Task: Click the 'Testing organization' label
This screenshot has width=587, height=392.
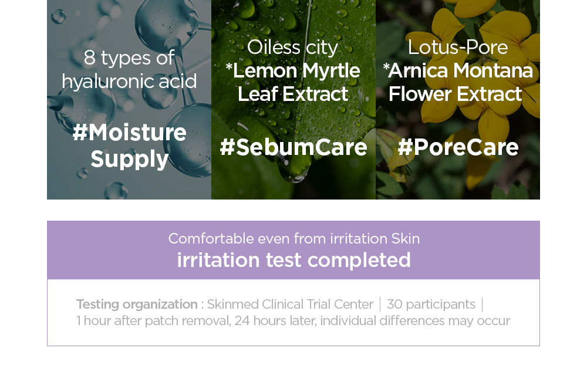Action: click(x=137, y=305)
